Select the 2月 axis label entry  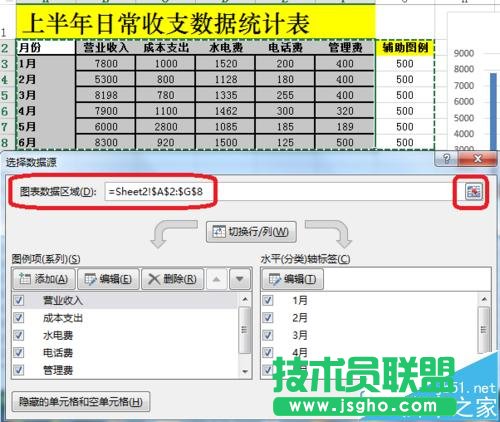click(300, 318)
